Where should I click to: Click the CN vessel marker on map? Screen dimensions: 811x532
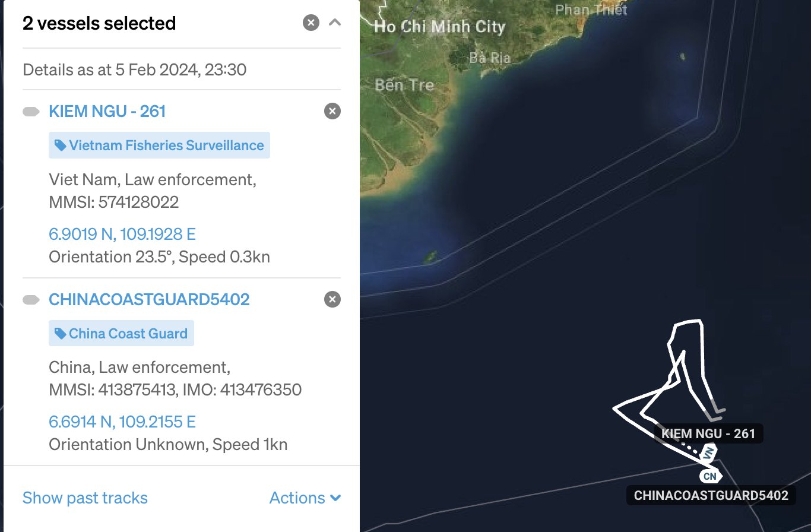click(709, 476)
